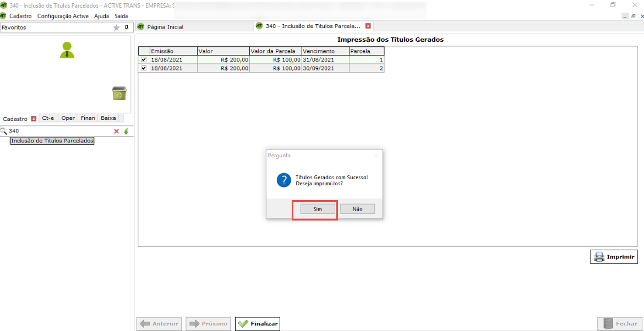Close tab 340 with red X
This screenshot has width=644, height=331.
click(x=368, y=26)
